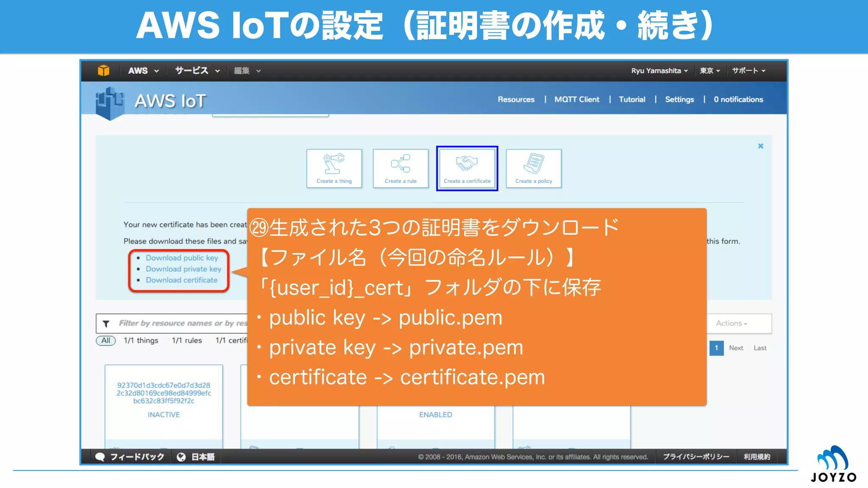Go to the Next page
This screenshot has height=488, width=868.
click(736, 348)
